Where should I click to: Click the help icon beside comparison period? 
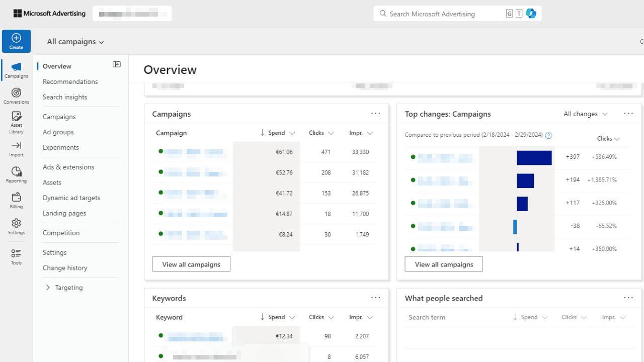tap(548, 135)
